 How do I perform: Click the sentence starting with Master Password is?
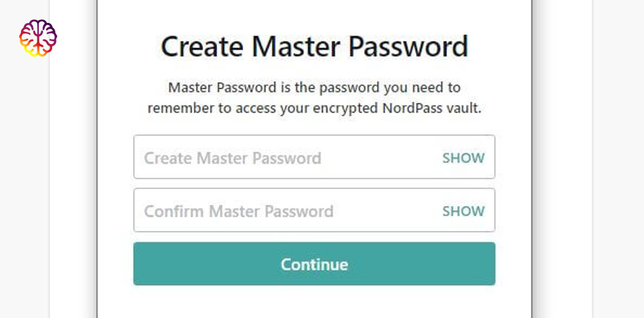pos(314,98)
